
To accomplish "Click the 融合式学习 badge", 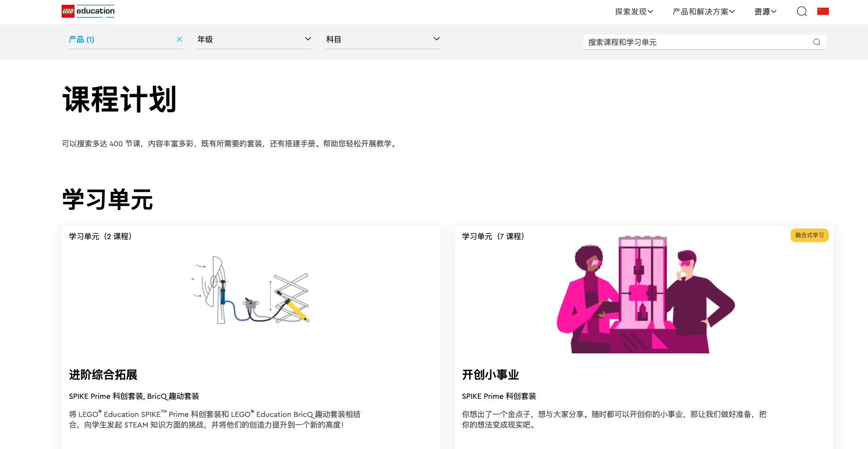I will point(809,235).
